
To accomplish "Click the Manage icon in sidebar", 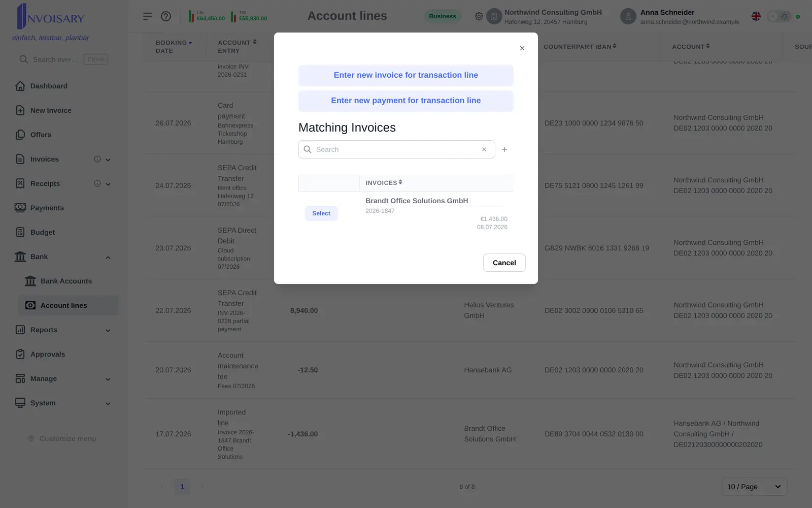I will coord(20,378).
